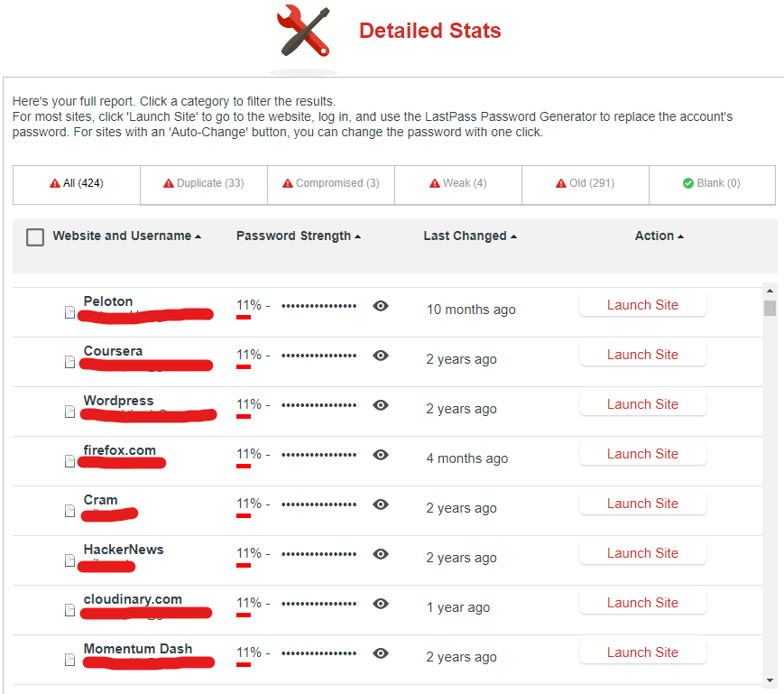Screen dimensions: 784x694
Task: Show the Coursera password using eye icon
Action: tap(381, 355)
